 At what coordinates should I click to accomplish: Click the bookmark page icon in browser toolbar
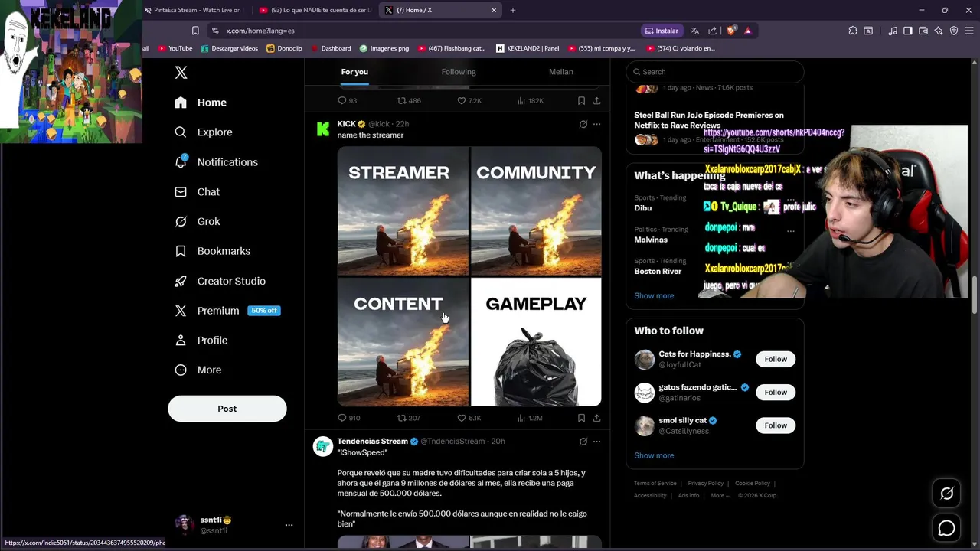pyautogui.click(x=195, y=31)
